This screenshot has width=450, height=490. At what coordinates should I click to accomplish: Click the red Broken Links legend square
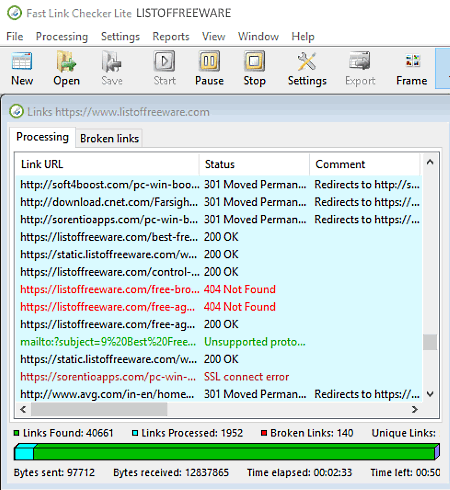[x=264, y=433]
